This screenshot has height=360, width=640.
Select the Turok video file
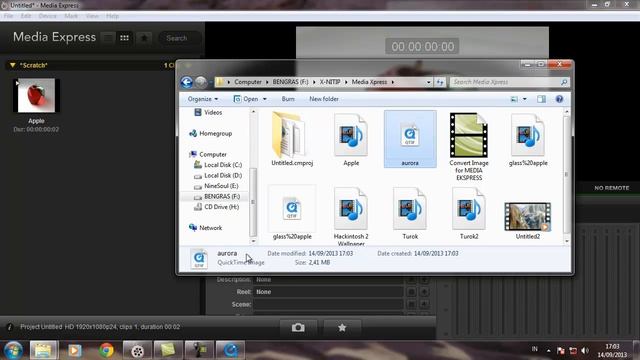[410, 212]
